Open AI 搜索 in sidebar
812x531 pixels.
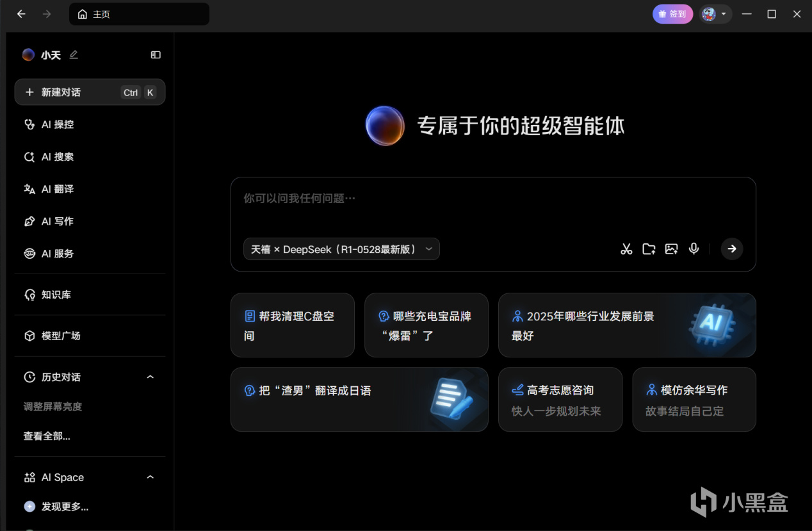90,157
